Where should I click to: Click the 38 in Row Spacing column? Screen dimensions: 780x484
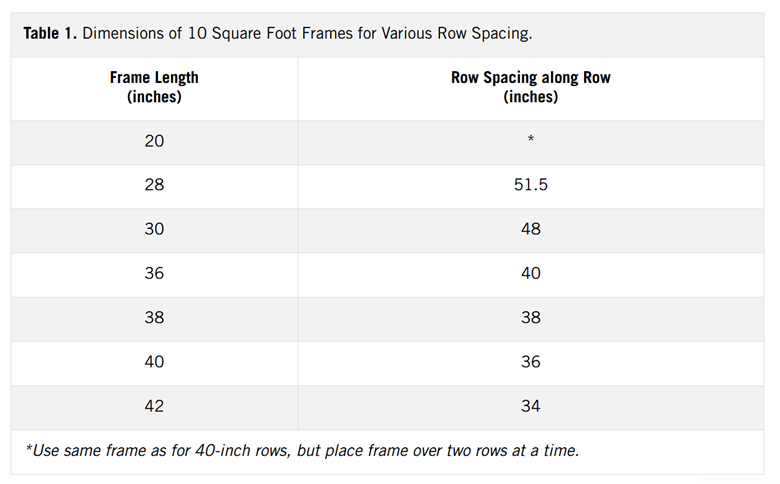click(531, 317)
